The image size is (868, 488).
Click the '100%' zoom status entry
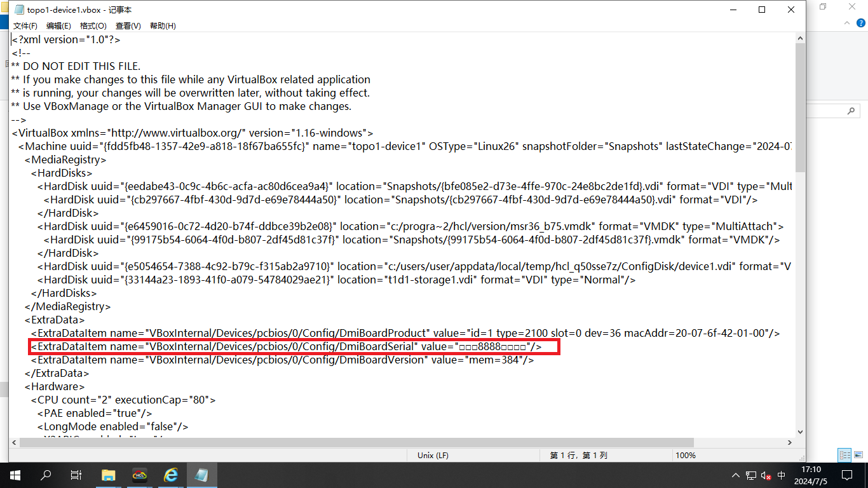click(x=686, y=456)
